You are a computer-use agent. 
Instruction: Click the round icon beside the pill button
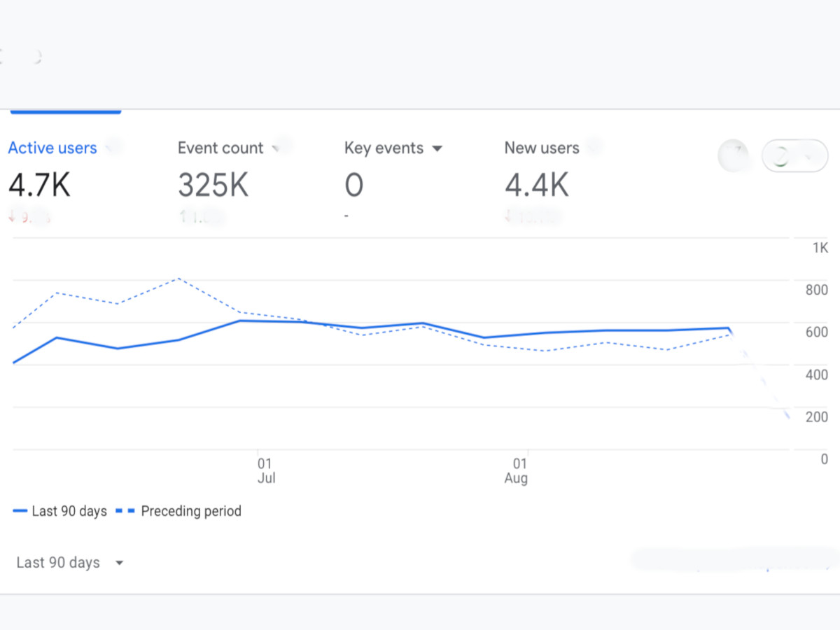732,156
